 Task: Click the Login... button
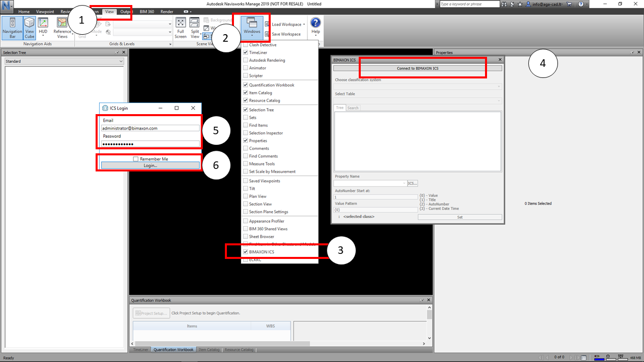coord(150,165)
